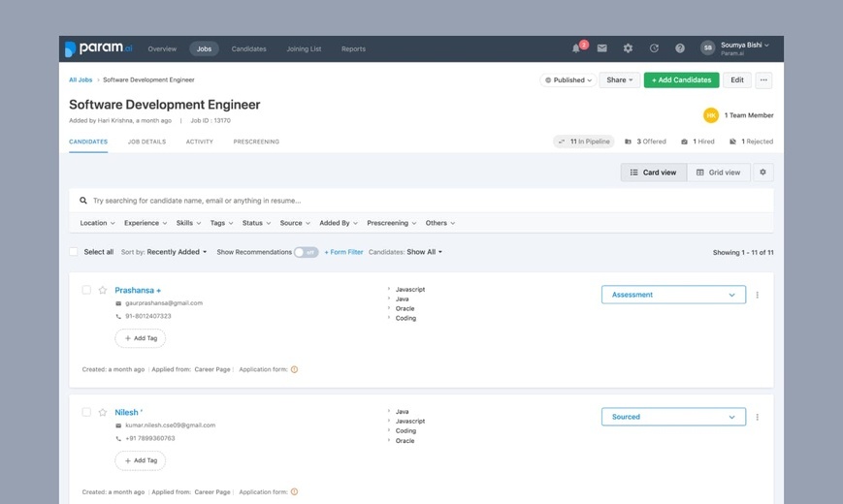Screen dimensions: 843x504
Task: Follow the All Jobs breadcrumb link
Action: tap(81, 79)
